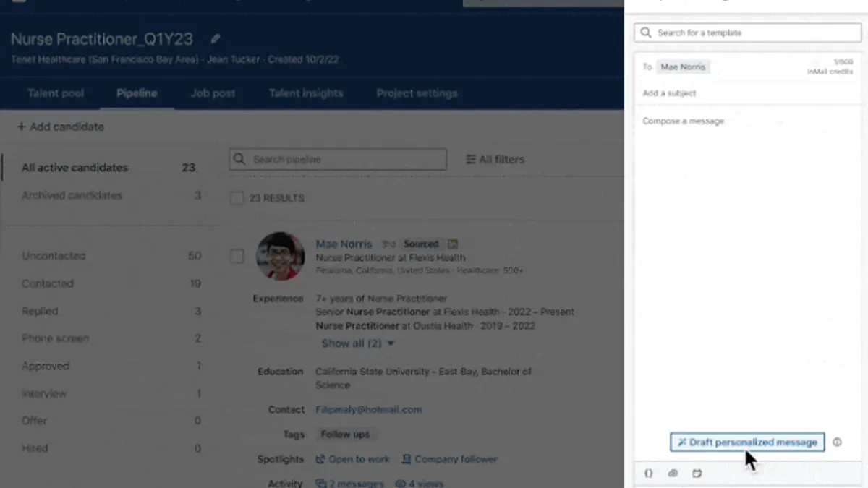Click the magnifier icon in template search

coord(646,33)
